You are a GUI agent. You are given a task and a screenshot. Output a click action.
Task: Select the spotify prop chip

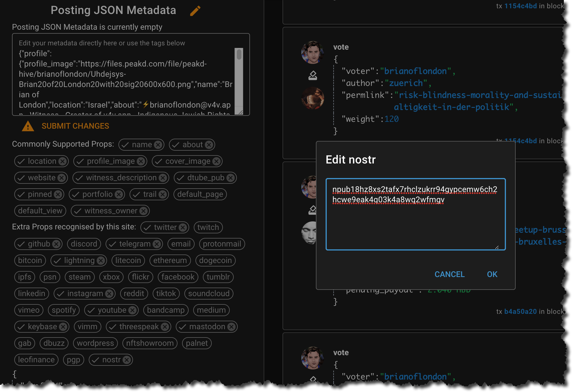pyautogui.click(x=64, y=310)
